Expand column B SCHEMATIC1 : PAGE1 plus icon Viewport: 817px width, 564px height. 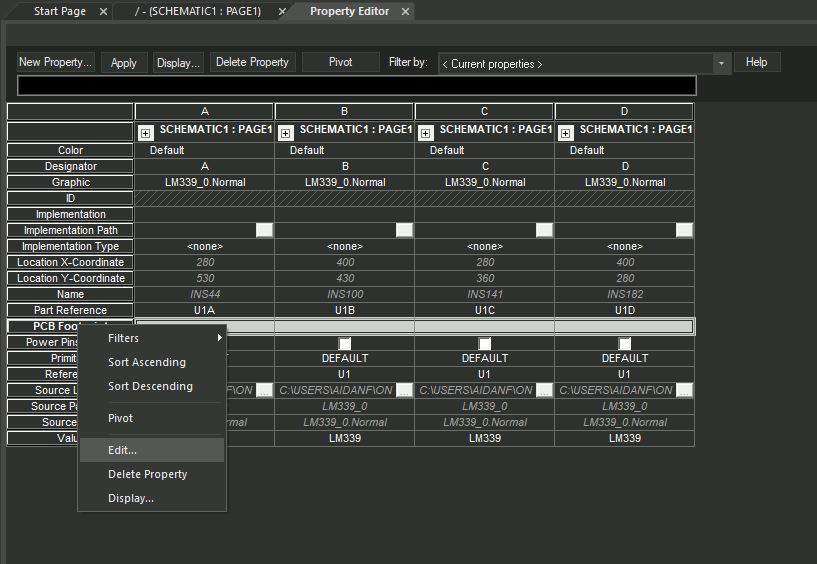click(x=285, y=133)
